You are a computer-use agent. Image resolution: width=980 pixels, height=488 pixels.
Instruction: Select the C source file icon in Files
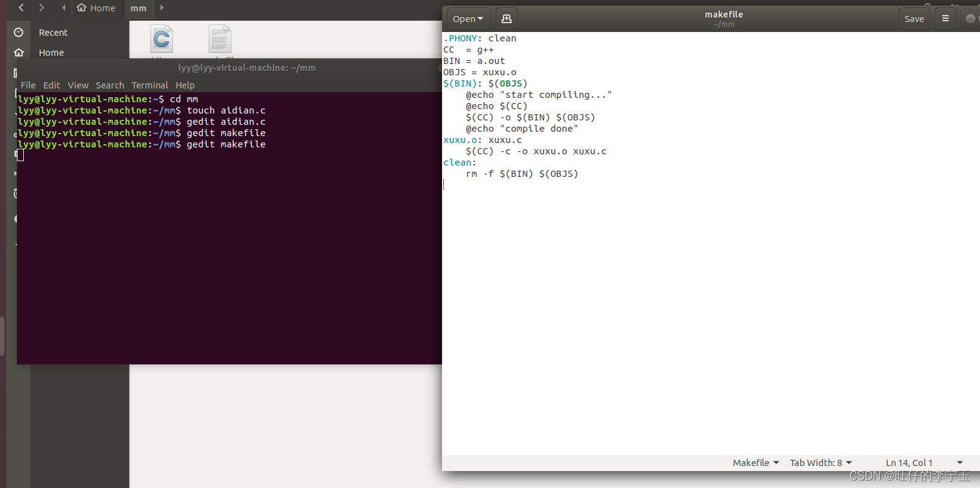(162, 39)
